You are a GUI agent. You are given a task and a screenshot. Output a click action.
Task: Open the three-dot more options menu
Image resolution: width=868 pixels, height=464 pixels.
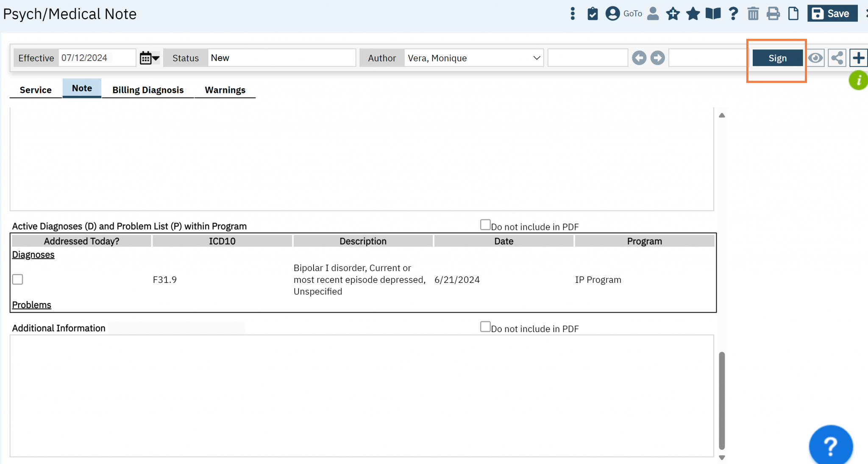(x=573, y=14)
